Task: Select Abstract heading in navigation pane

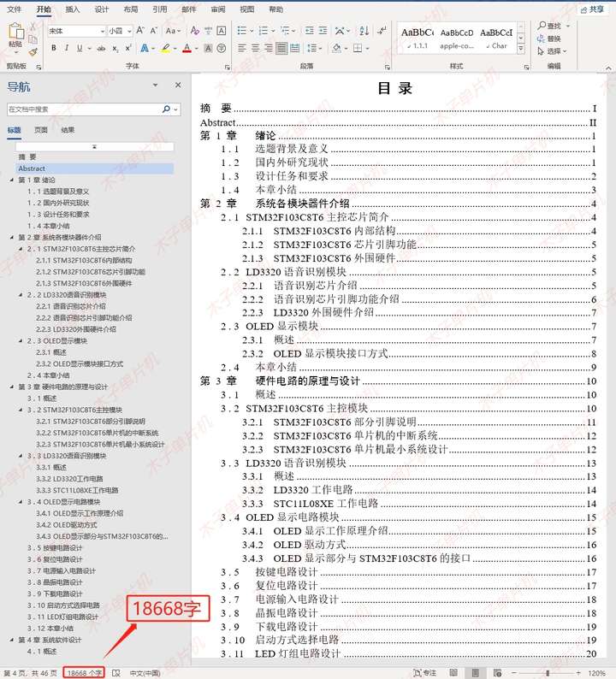Action: (94, 168)
